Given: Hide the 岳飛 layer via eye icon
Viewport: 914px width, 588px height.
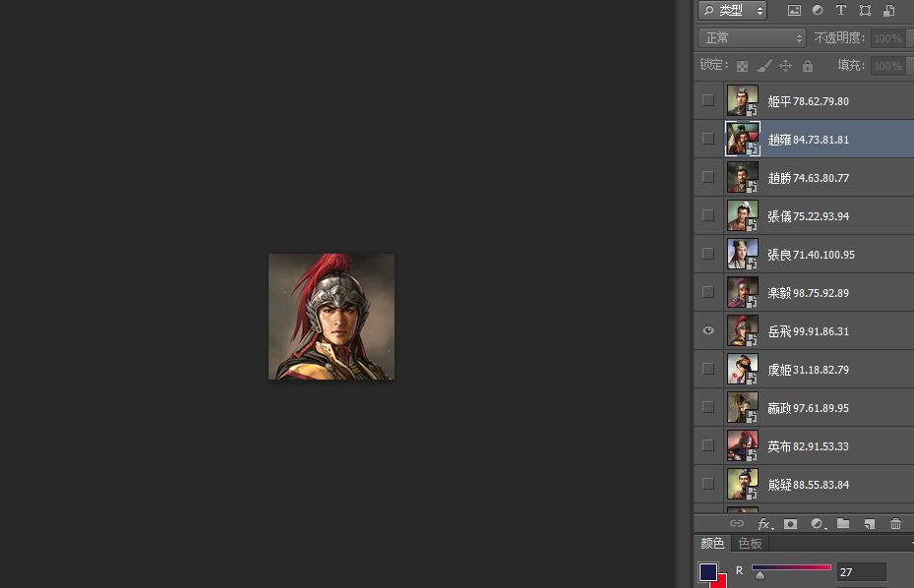Looking at the screenshot, I should 707,330.
